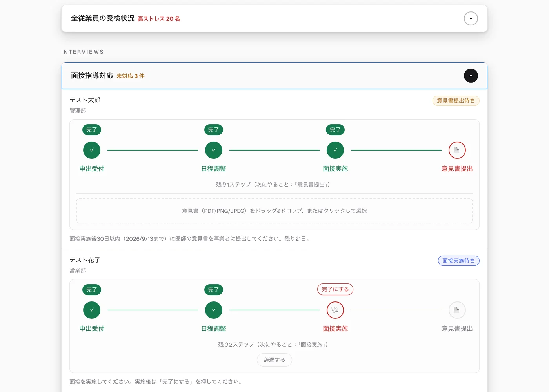Click テスト太郎's 面接実施 checkmark step icon
549x392 pixels.
pyautogui.click(x=335, y=150)
